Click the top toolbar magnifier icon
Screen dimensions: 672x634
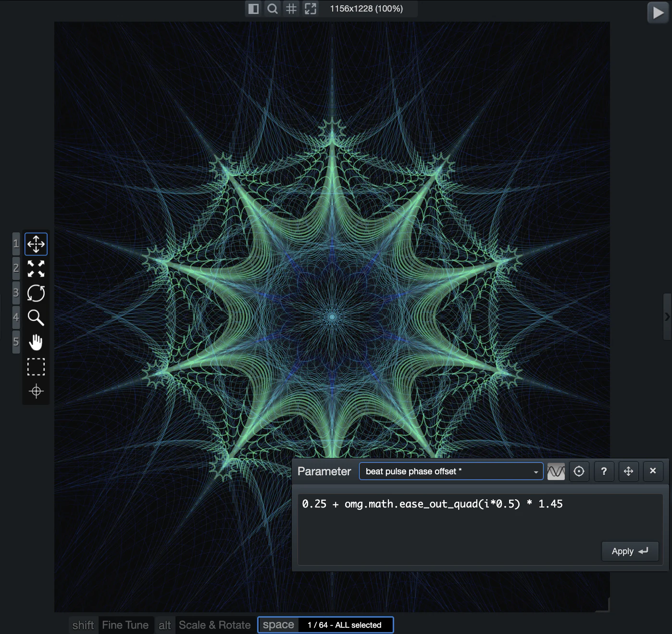[273, 9]
